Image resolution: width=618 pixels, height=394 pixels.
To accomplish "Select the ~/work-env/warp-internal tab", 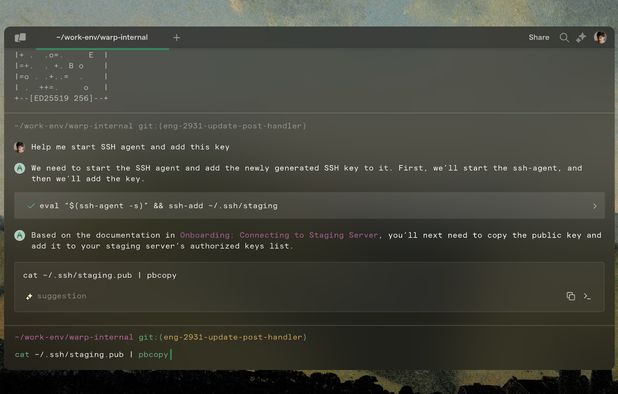I will tap(102, 37).
